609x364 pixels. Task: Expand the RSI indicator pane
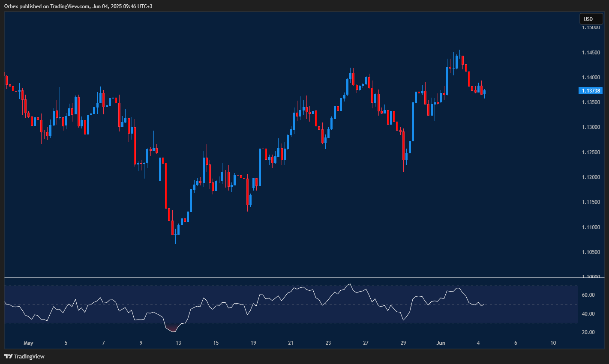(300, 308)
